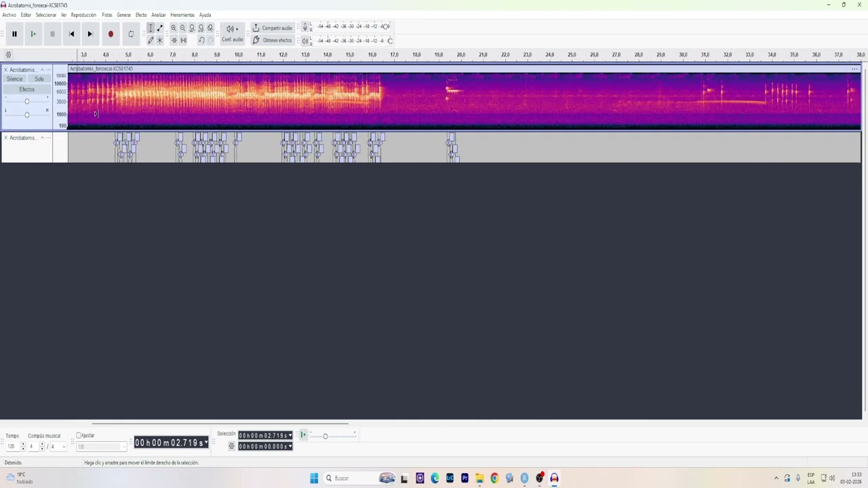The height and width of the screenshot is (488, 868).
Task: Collapse the label track below
Action: 42,138
